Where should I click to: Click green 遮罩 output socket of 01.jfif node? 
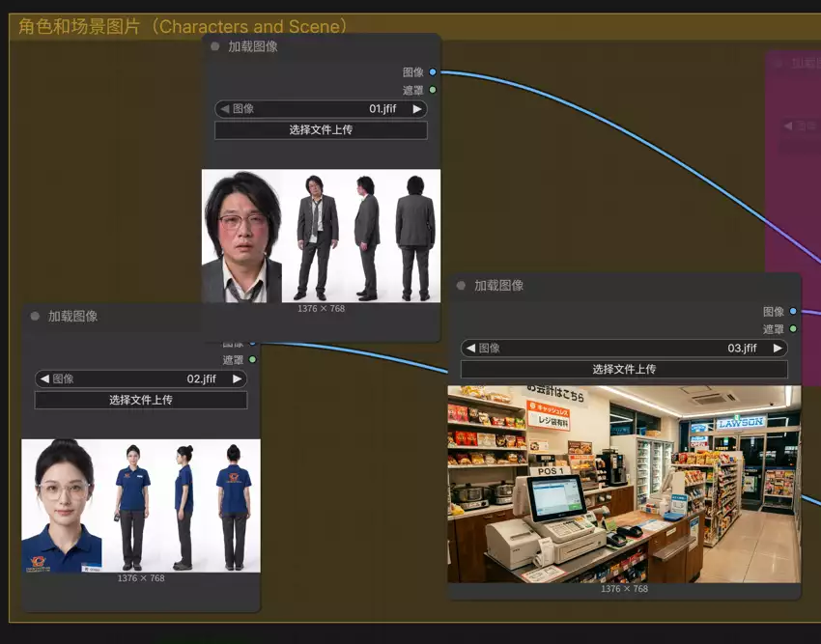point(433,90)
